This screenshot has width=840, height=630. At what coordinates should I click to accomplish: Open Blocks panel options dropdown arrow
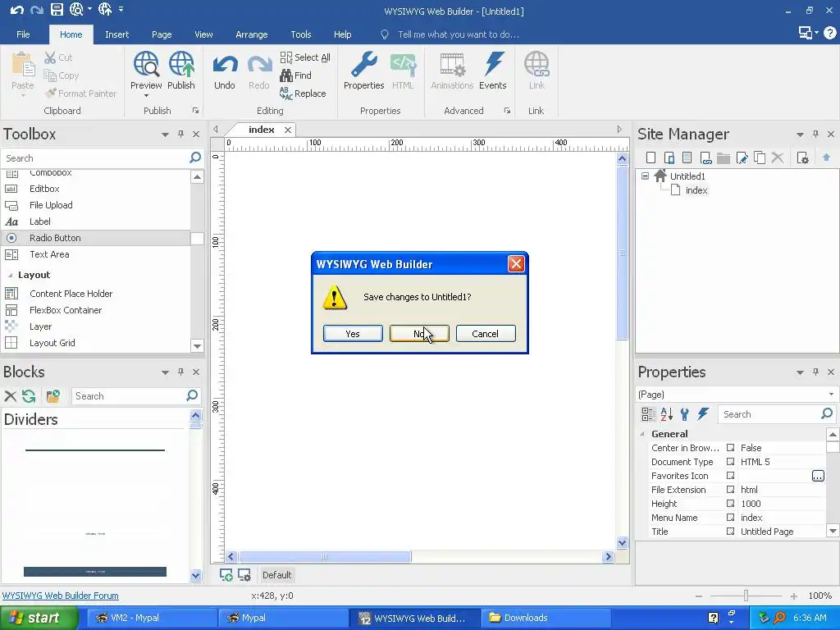click(165, 372)
